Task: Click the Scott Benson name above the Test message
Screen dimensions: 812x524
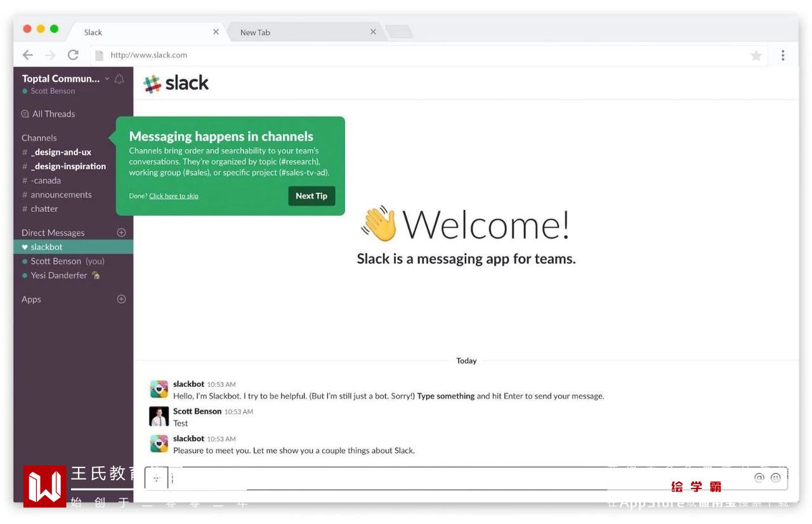Action: pos(197,411)
